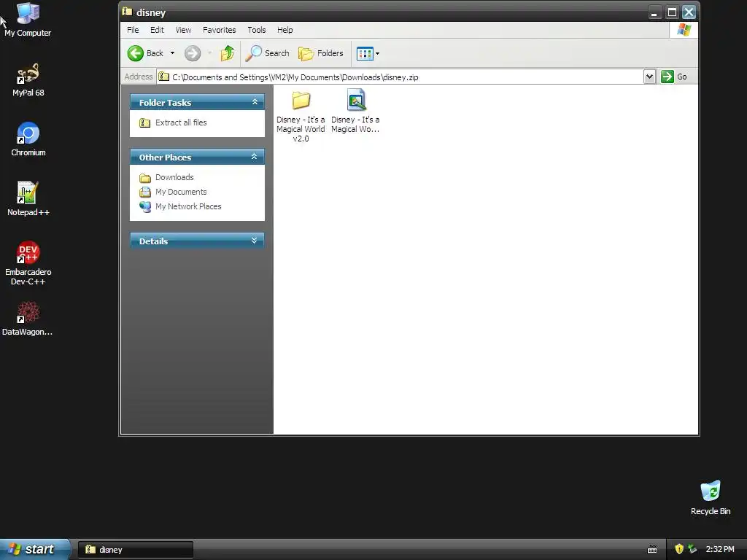Open the Favorites menu
Viewport: 747px width, 560px height.
219,30
